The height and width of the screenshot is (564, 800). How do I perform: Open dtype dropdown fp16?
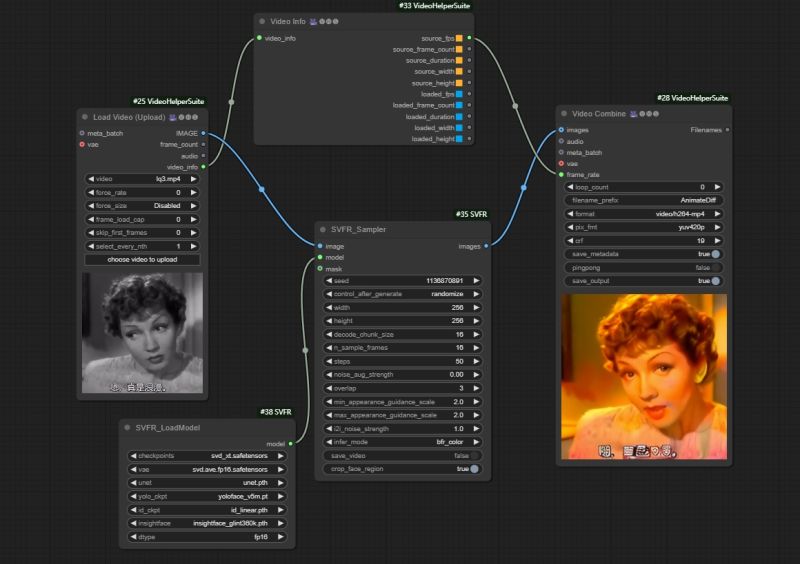[x=207, y=537]
